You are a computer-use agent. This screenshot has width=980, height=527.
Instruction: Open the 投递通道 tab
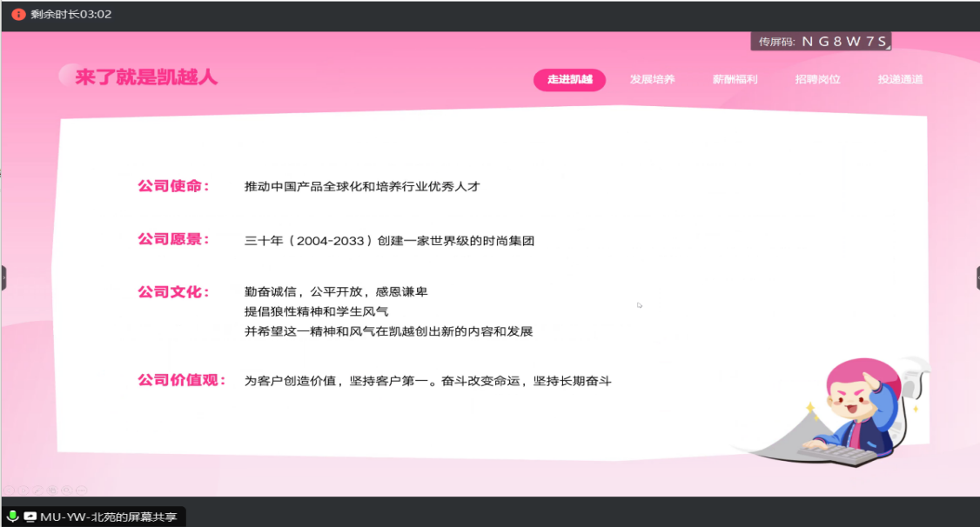click(x=900, y=80)
